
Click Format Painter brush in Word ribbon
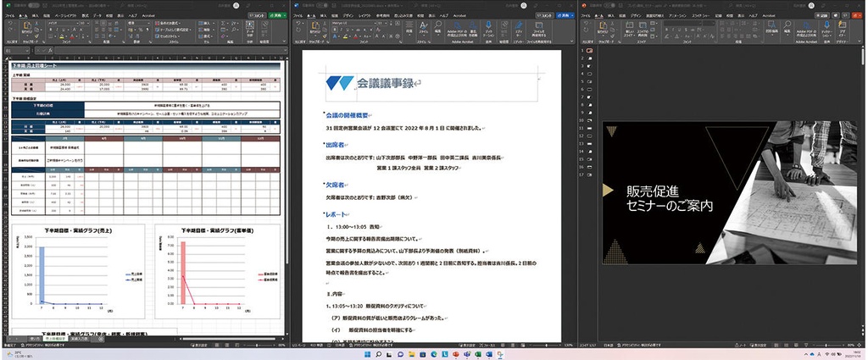tap(324, 36)
